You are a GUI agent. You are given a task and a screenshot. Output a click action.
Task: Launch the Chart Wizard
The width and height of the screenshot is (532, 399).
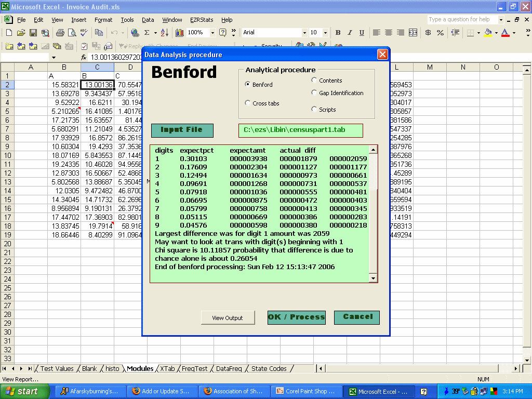[x=179, y=33]
